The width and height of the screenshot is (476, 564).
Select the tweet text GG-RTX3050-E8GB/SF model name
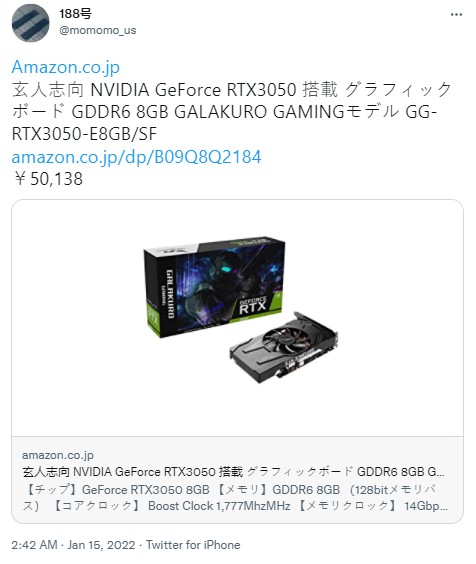point(225,123)
